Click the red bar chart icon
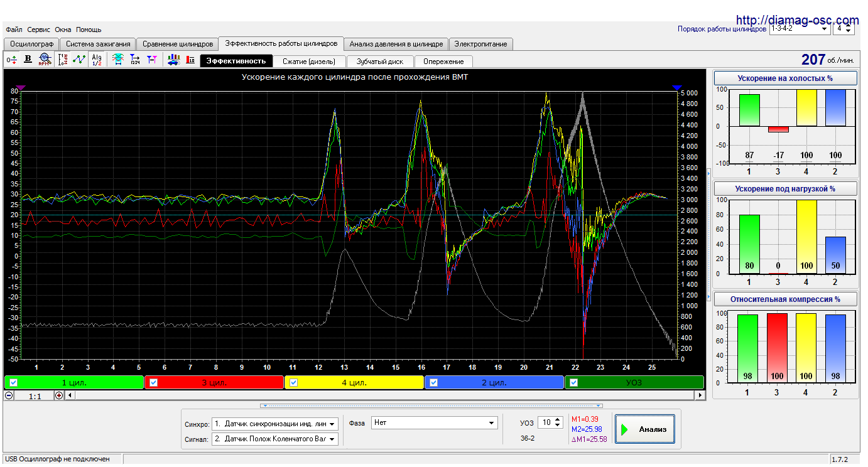868x467 pixels. (x=190, y=60)
